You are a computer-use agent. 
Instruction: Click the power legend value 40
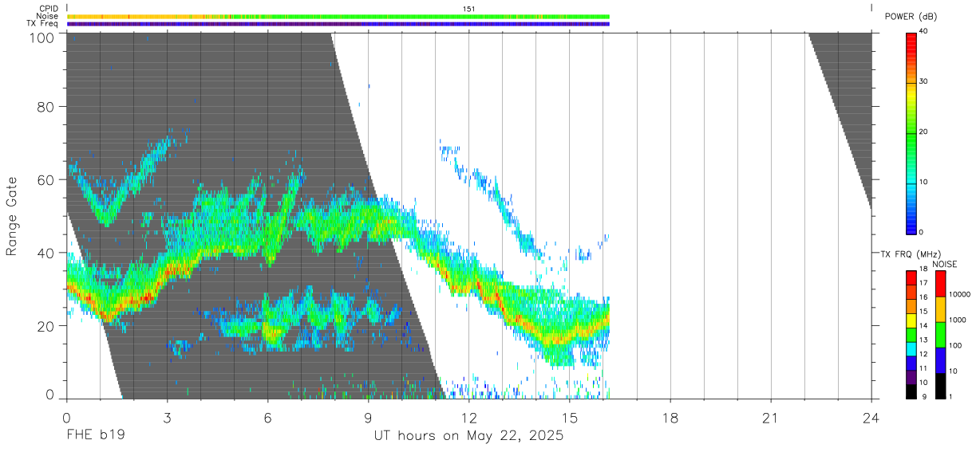(923, 31)
